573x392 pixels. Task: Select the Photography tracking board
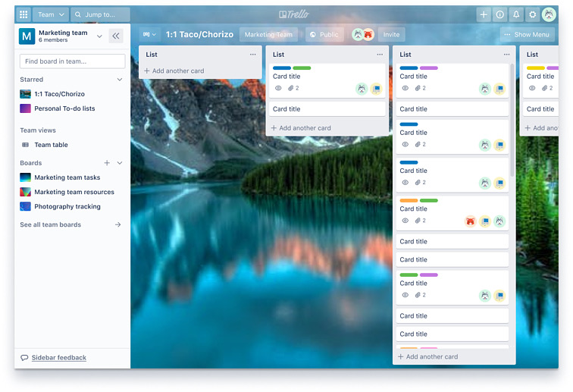(67, 206)
